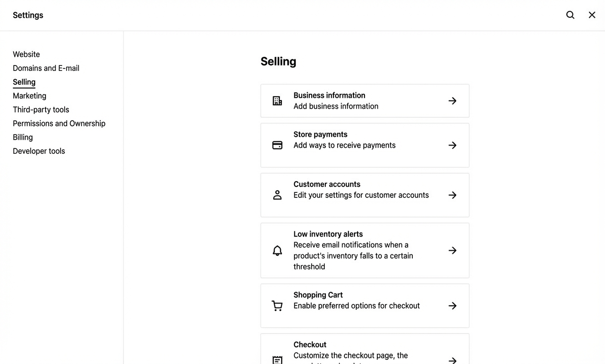Image resolution: width=605 pixels, height=364 pixels.
Task: Click the Shopping Cart icon
Action: pyautogui.click(x=277, y=306)
